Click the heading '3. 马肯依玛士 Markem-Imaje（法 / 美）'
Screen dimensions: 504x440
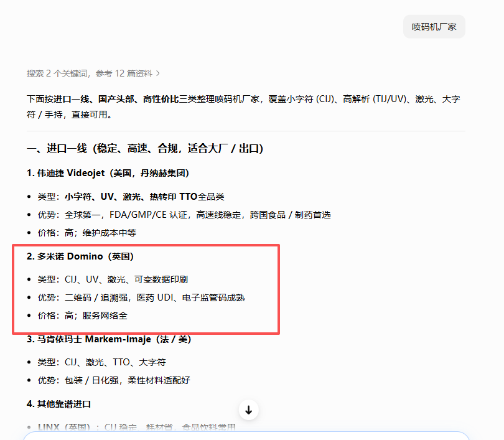109,339
